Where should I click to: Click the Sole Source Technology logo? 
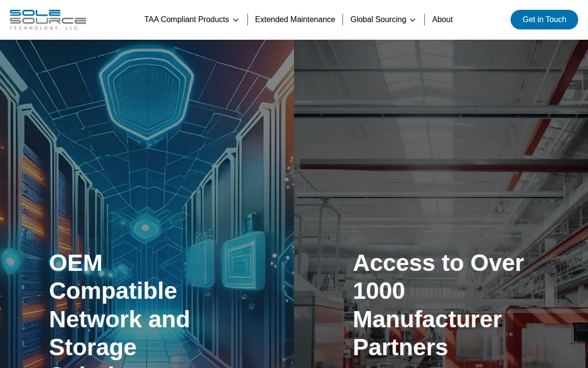click(48, 20)
